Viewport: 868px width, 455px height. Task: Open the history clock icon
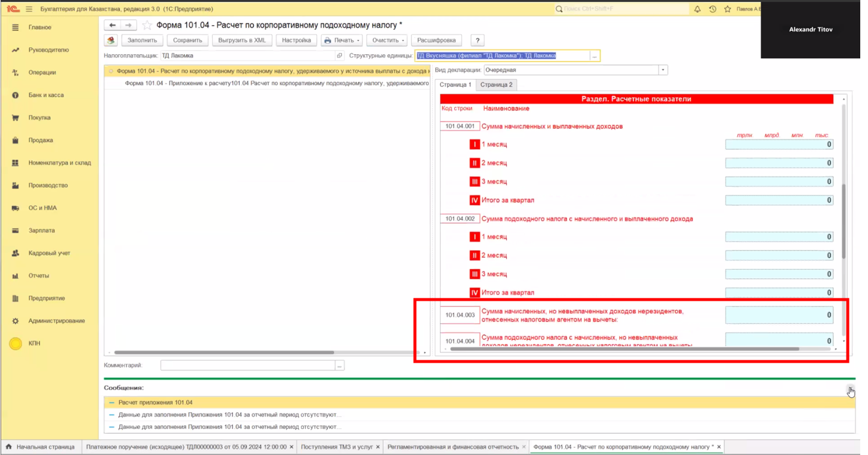[712, 9]
